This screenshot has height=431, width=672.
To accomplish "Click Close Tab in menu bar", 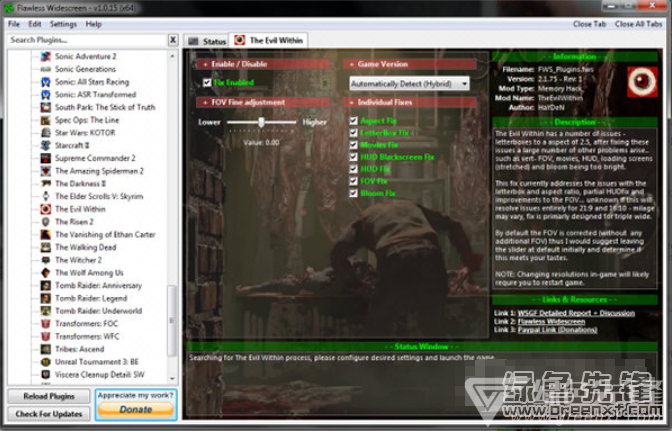I will click(589, 24).
